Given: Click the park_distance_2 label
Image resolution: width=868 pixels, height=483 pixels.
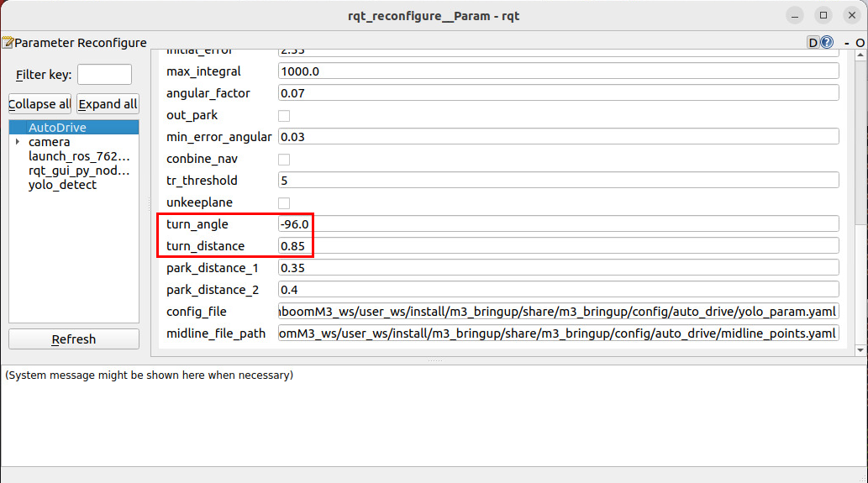Looking at the screenshot, I should (x=213, y=290).
